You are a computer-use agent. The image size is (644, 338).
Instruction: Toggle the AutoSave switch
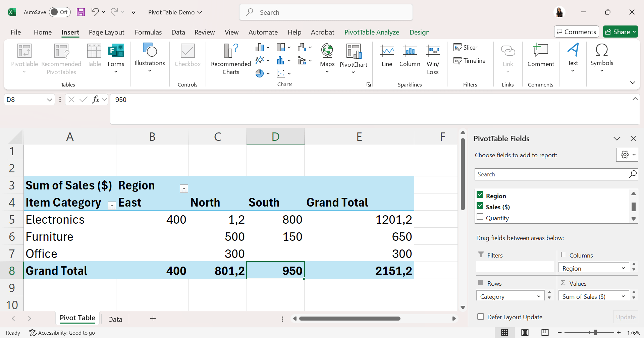tap(60, 12)
